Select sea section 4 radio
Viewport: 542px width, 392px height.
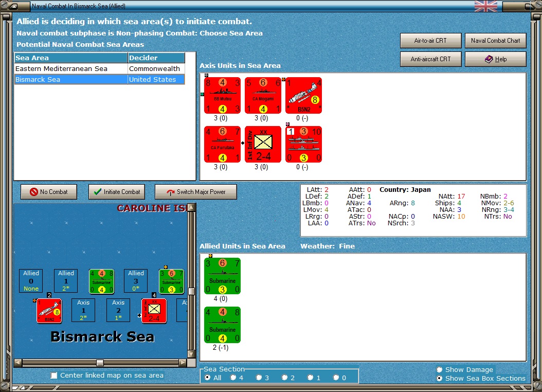(x=233, y=378)
